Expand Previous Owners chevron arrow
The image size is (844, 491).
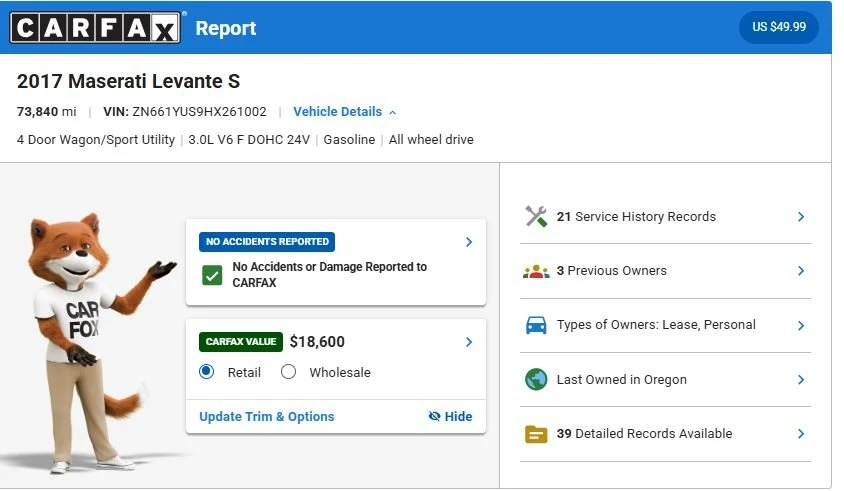click(801, 271)
